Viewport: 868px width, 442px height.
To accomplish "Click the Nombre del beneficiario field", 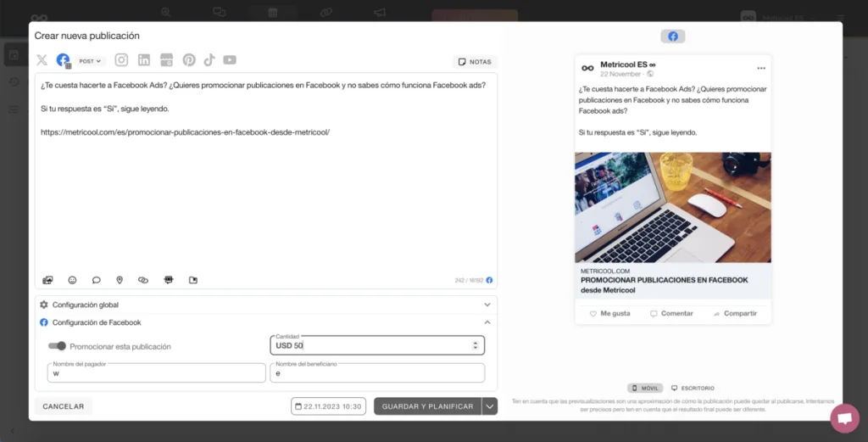I will [x=377, y=372].
